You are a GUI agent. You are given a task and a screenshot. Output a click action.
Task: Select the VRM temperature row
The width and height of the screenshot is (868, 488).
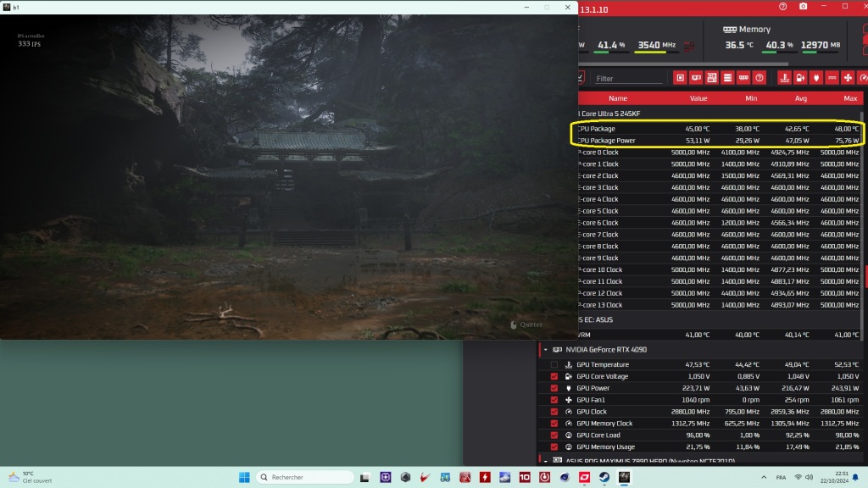click(x=719, y=335)
